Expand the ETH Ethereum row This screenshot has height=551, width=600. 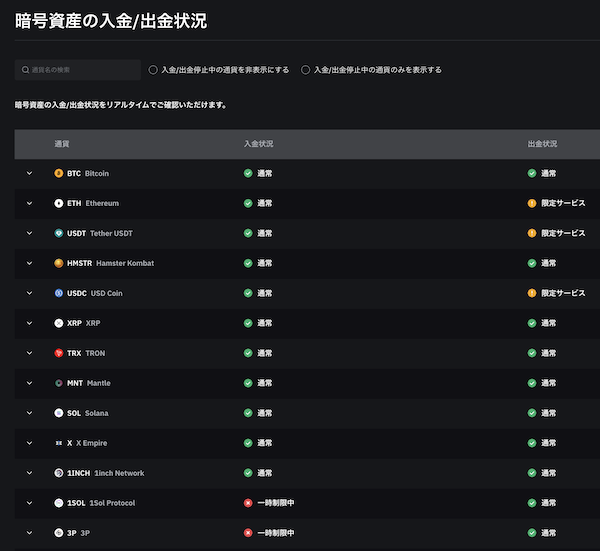pyautogui.click(x=29, y=203)
